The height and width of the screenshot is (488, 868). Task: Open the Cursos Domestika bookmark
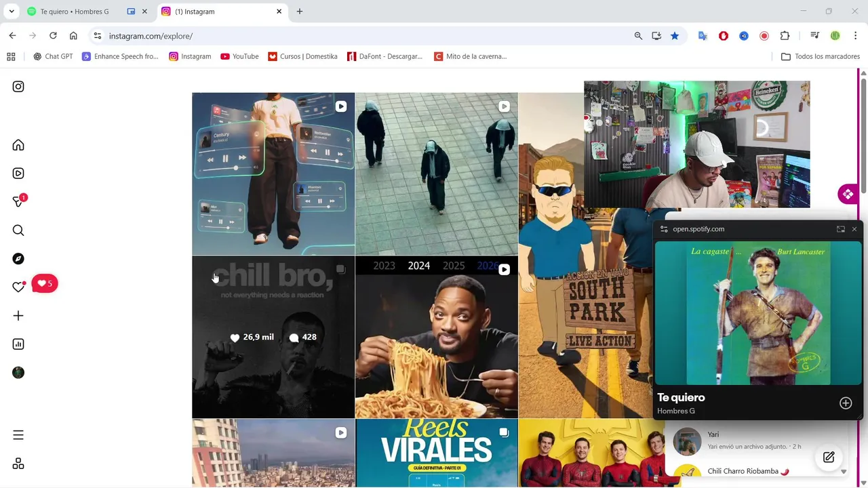point(302,56)
